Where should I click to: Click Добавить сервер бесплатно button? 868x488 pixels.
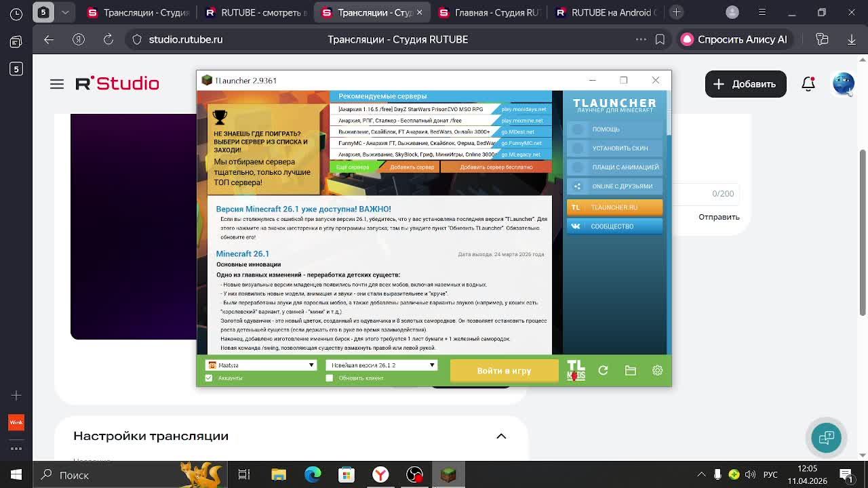496,167
